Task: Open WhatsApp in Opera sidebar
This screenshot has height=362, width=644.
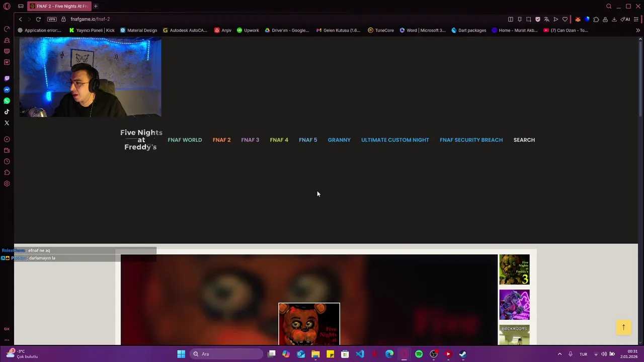Action: pos(7,101)
